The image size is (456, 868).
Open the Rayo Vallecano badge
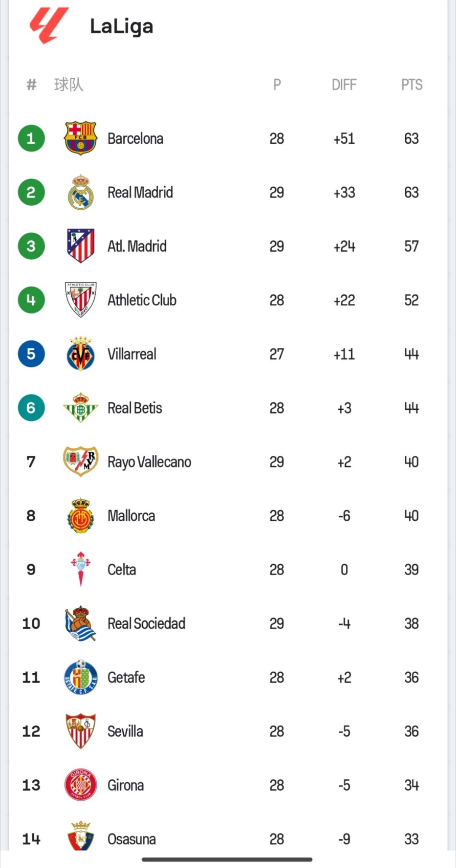(80, 462)
